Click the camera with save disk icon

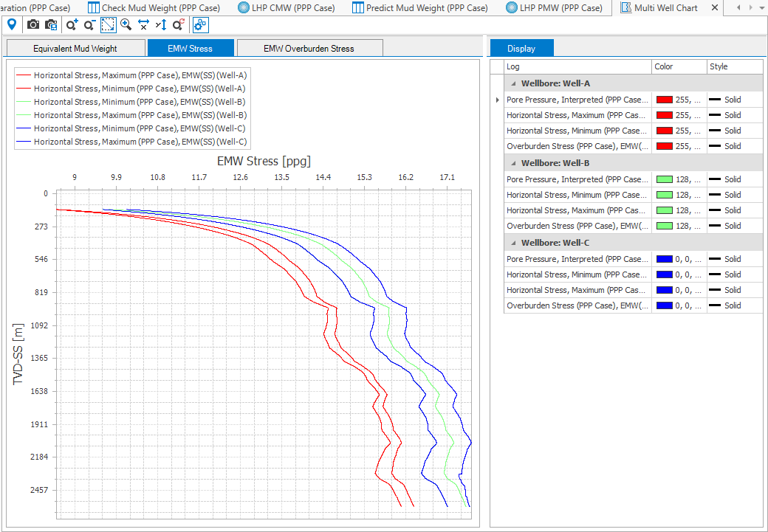51,24
